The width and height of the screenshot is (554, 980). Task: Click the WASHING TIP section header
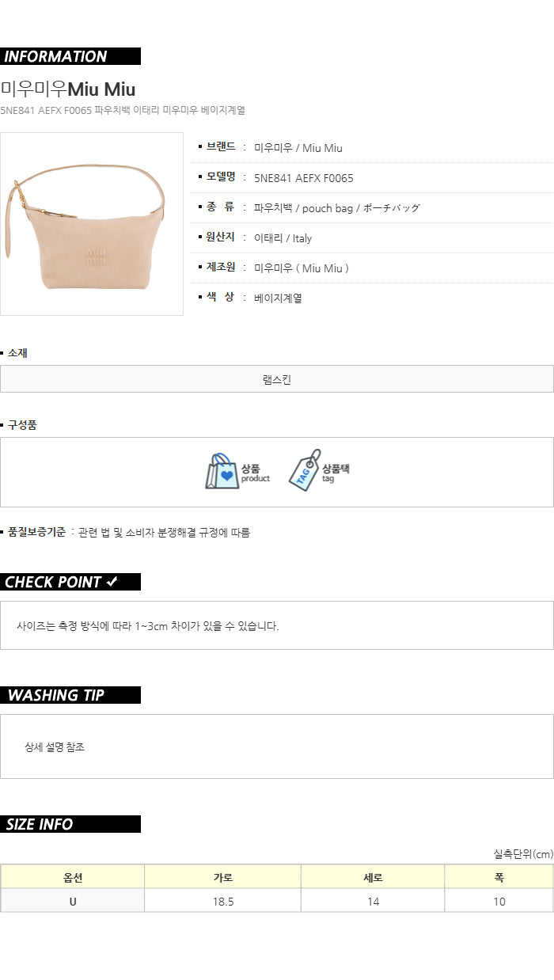click(70, 695)
